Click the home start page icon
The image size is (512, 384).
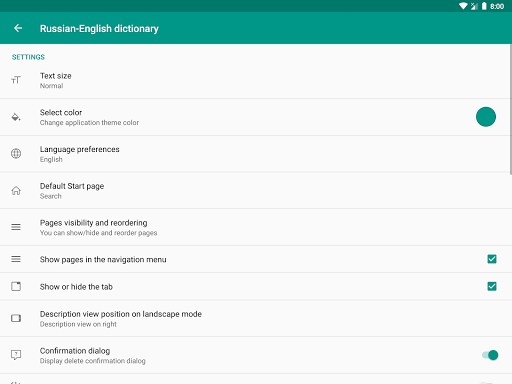point(16,190)
